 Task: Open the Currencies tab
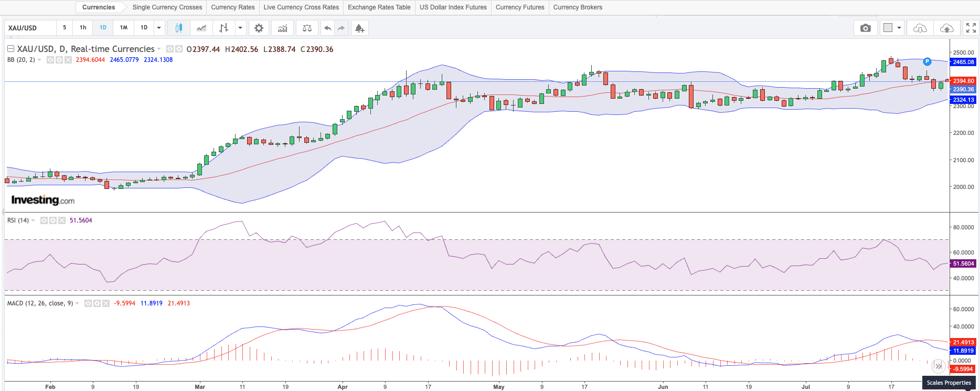(x=99, y=7)
